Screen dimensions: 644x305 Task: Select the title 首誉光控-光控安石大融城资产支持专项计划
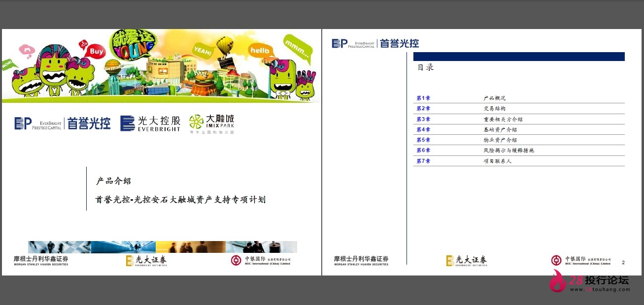coord(180,199)
